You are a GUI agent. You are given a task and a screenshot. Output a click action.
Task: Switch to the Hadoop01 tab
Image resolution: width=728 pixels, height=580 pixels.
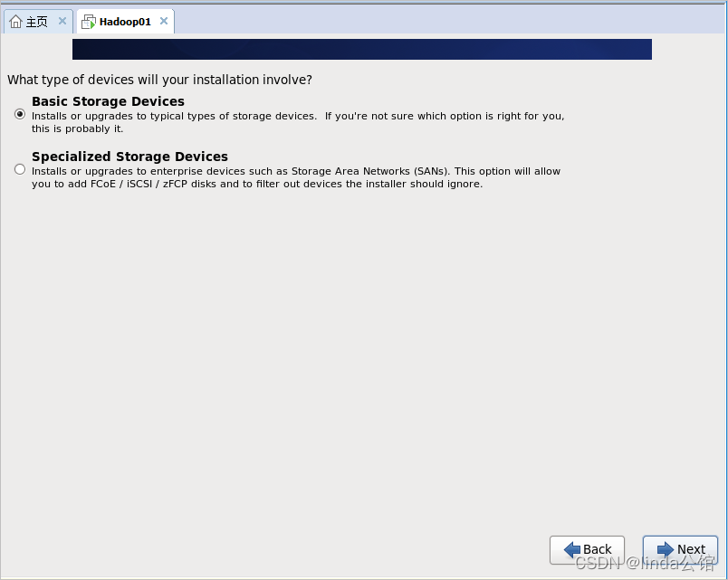(x=125, y=22)
